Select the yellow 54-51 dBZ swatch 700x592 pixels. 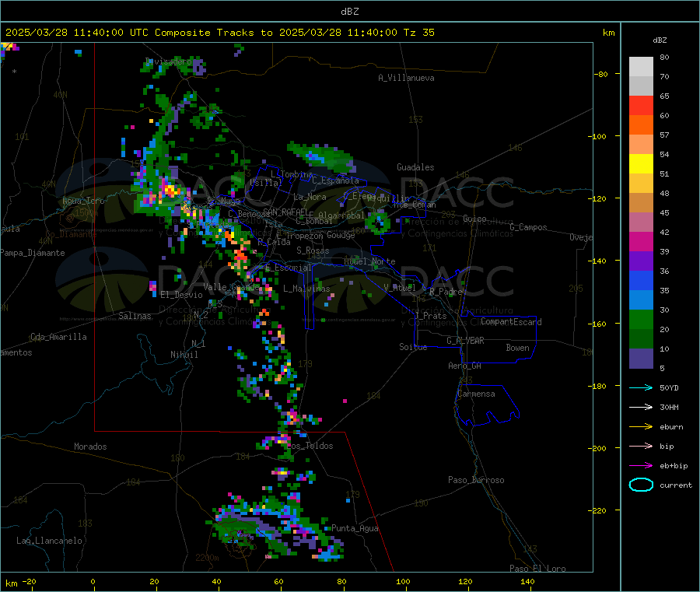tap(641, 164)
